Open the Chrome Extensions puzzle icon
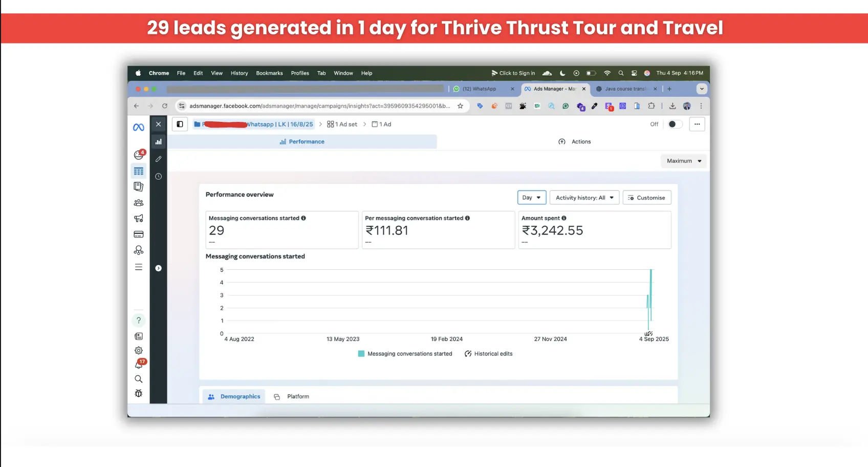 [651, 106]
